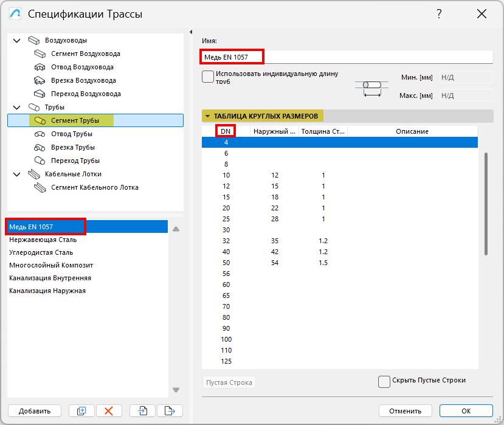504x425 pixels.
Task: Click the Сегмент Воздуховода icon
Action: click(40, 54)
